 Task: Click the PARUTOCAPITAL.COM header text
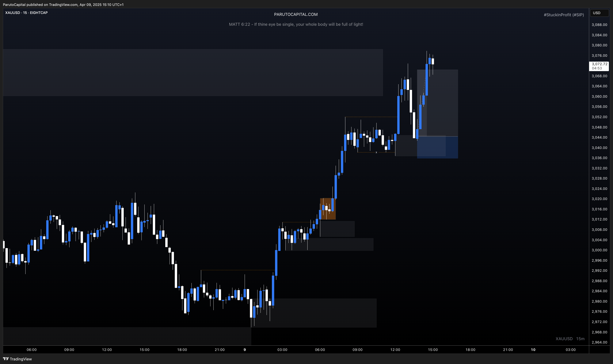pyautogui.click(x=296, y=15)
